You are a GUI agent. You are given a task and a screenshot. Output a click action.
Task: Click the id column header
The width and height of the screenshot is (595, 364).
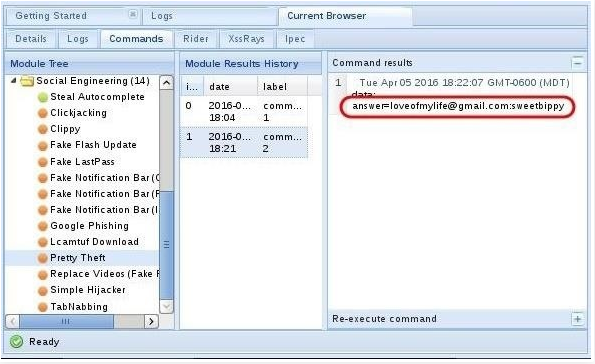pos(192,87)
